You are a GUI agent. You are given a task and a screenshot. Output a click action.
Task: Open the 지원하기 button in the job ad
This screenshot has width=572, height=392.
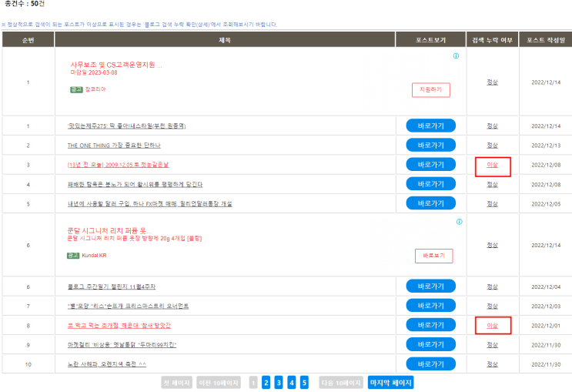tap(431, 90)
